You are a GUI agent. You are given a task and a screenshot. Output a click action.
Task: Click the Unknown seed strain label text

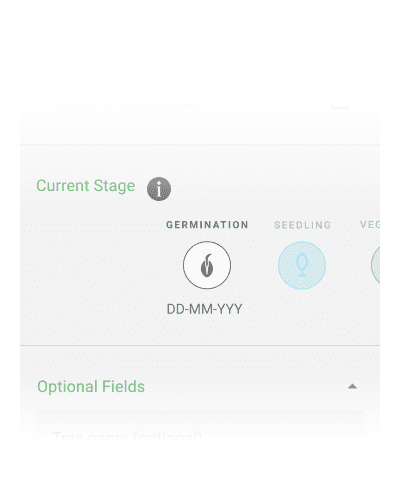[x=128, y=101]
